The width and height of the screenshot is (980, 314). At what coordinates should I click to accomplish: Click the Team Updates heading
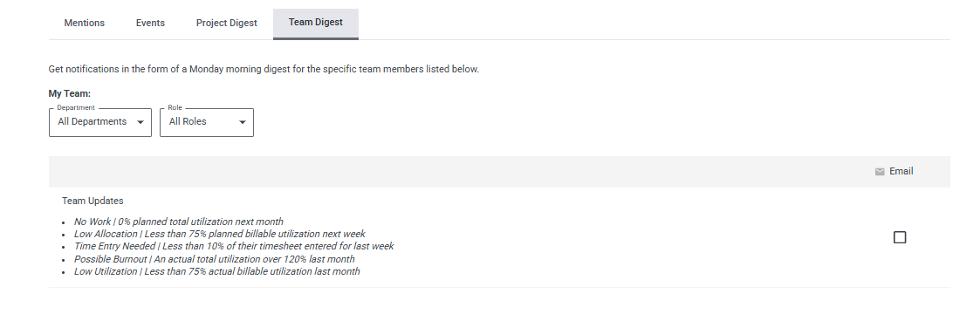93,201
